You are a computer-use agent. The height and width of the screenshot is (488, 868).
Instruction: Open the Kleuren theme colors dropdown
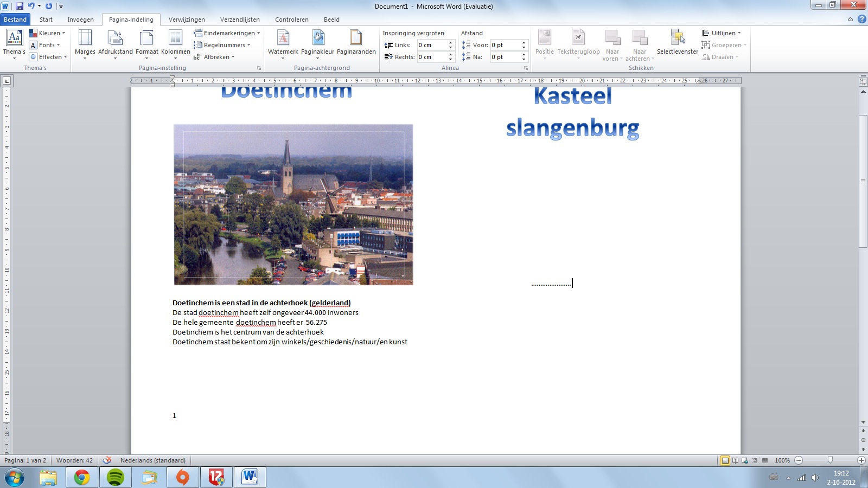47,33
